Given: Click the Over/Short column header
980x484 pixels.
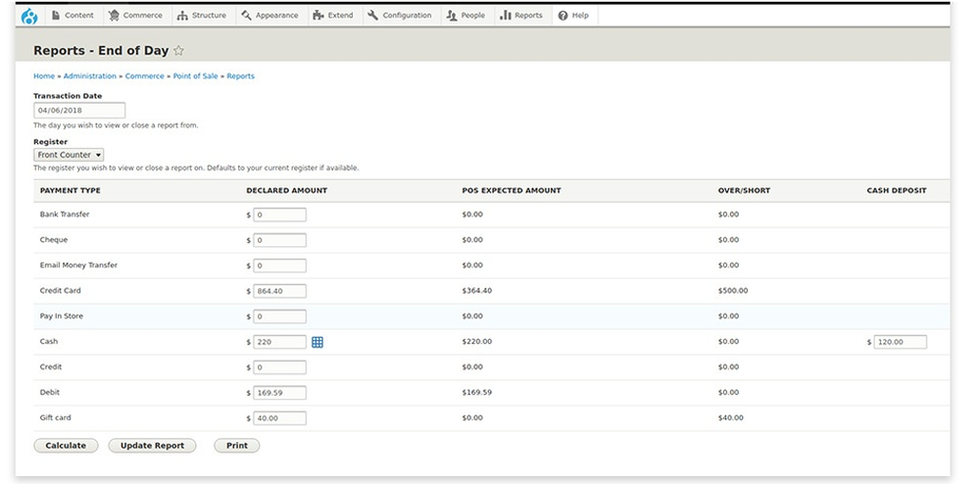Looking at the screenshot, I should (744, 190).
